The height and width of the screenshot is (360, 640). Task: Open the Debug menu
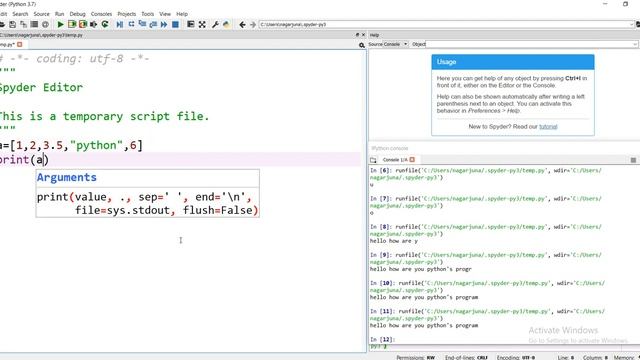pyautogui.click(x=78, y=14)
